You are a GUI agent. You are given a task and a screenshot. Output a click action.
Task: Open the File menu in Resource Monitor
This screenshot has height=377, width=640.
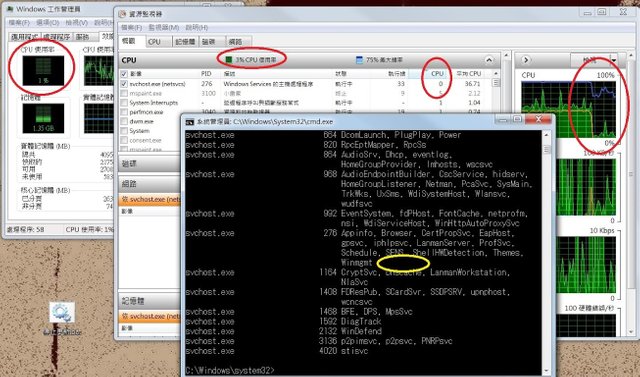[x=131, y=28]
